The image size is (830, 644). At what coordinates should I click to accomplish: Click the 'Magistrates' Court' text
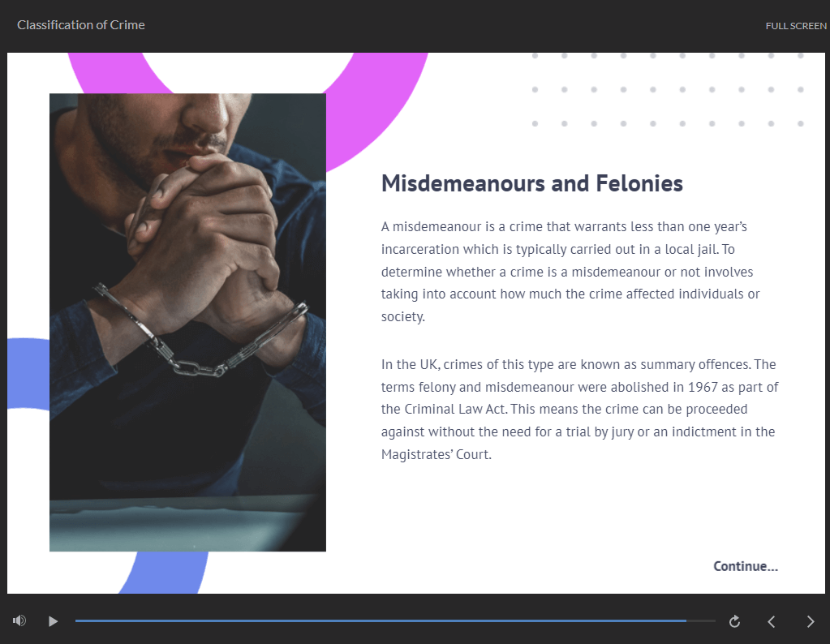click(x=435, y=454)
